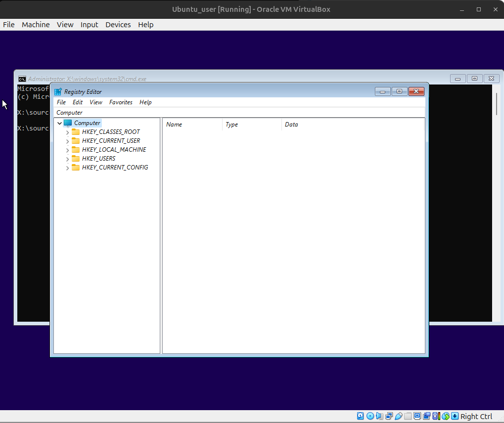
Task: Click the VirtualBox hard disk activity icon
Action: click(x=361, y=416)
